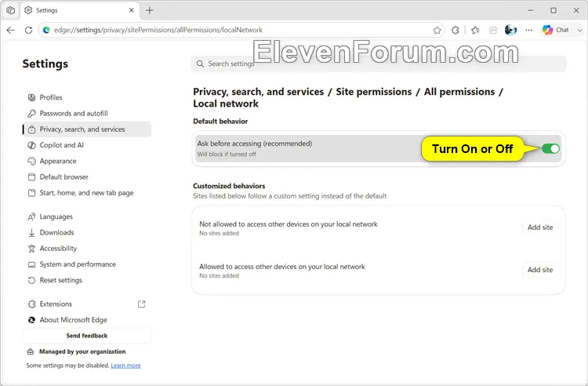Click the external link icon beside Extensions

pyautogui.click(x=141, y=304)
